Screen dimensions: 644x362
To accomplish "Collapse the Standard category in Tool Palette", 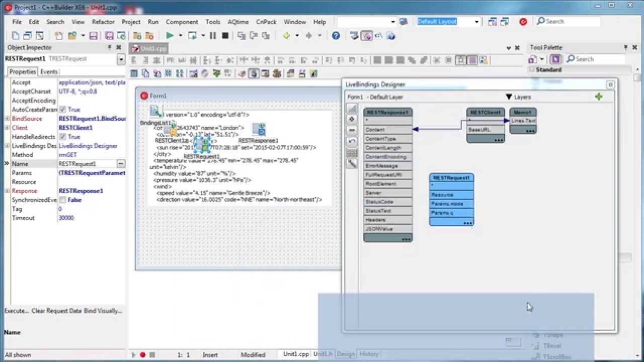I will (x=532, y=70).
